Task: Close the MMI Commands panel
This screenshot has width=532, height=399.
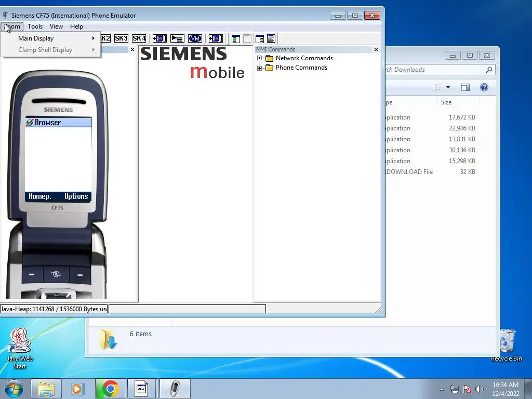Action: [x=376, y=49]
